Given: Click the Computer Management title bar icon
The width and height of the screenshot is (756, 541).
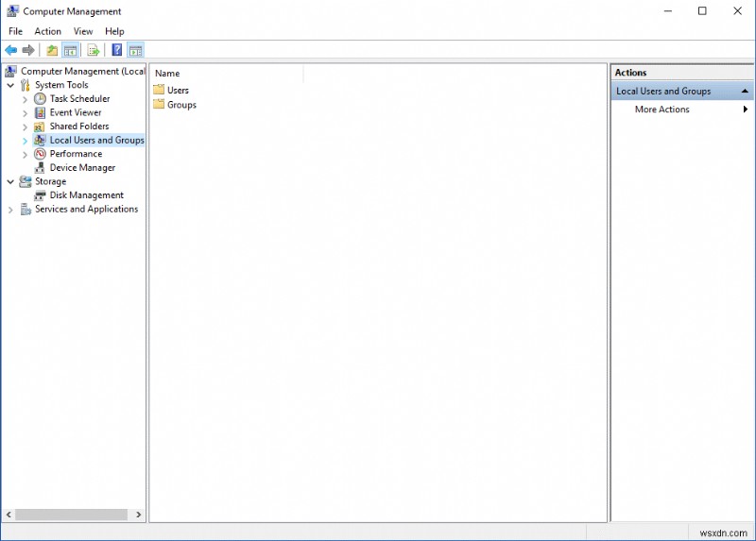Looking at the screenshot, I should coord(12,10).
